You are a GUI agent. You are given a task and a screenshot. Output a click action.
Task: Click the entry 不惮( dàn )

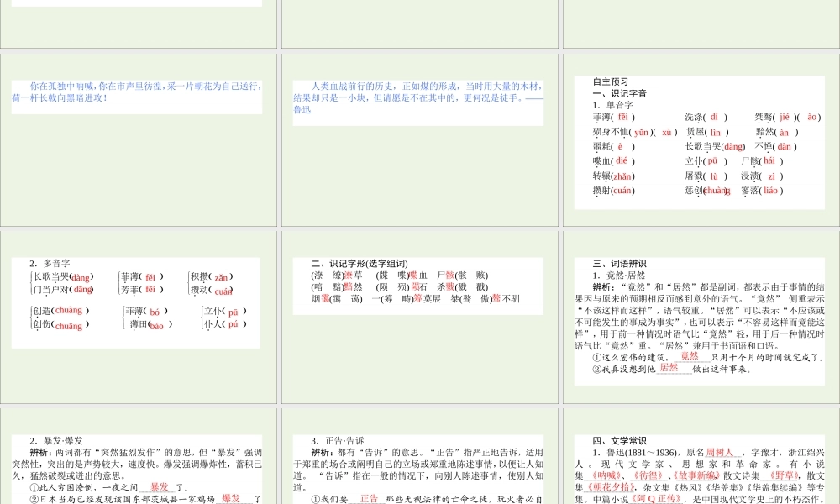pos(776,146)
